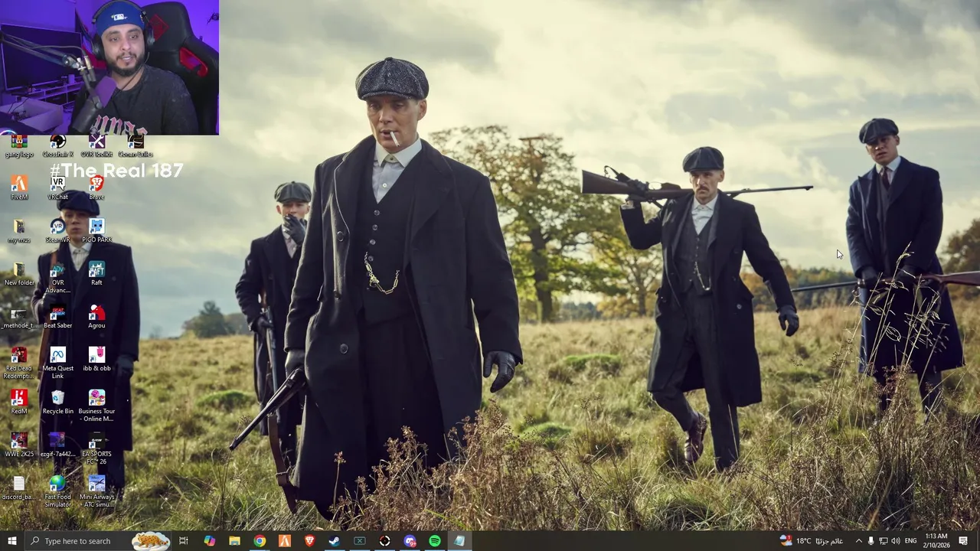The width and height of the screenshot is (980, 551).
Task: Launch Brave from the taskbar
Action: point(309,541)
